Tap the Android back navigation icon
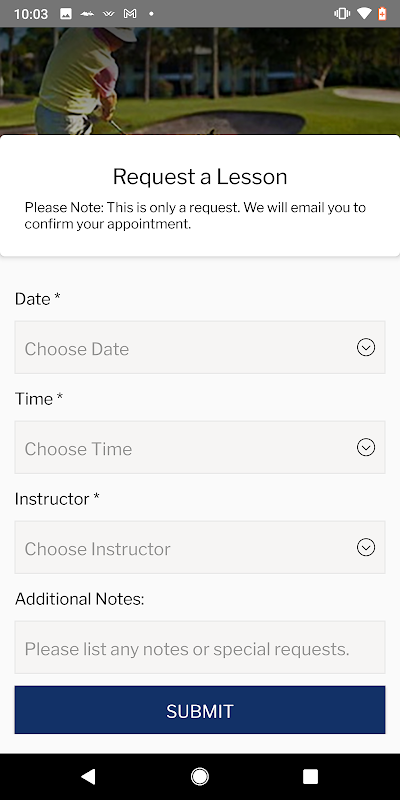 (88, 777)
